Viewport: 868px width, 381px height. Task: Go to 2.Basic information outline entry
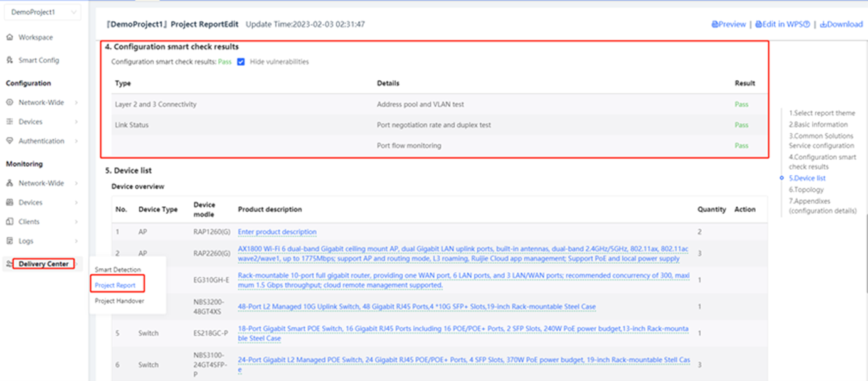818,125
